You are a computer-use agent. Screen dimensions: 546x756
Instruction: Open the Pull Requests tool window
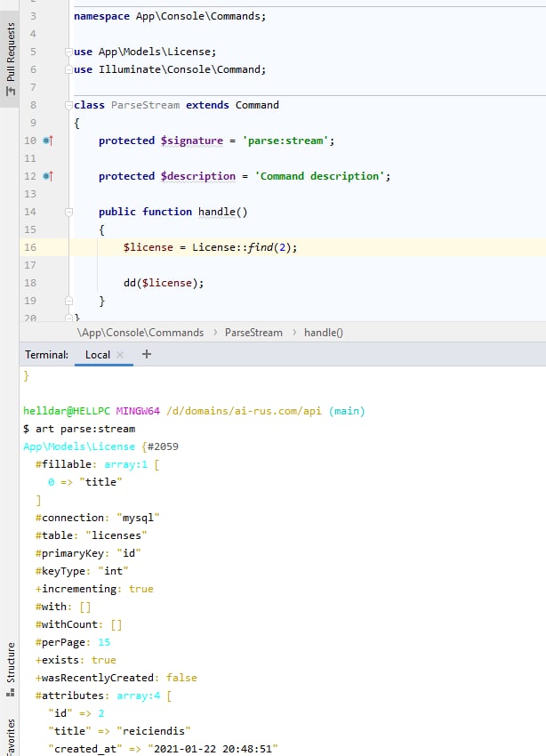click(x=11, y=59)
